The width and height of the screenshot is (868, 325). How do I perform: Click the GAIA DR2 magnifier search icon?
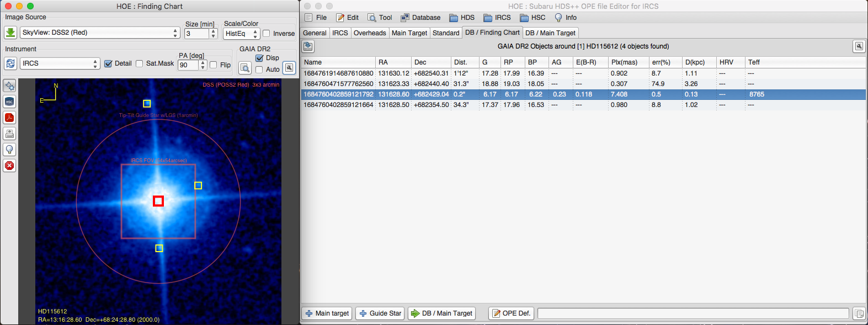point(245,68)
